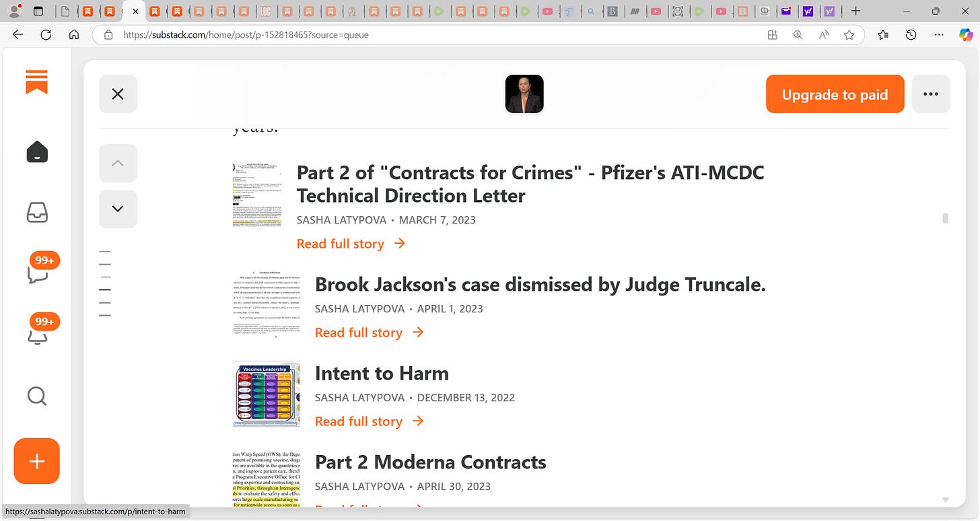Click the Upgrade to paid button

(x=835, y=94)
